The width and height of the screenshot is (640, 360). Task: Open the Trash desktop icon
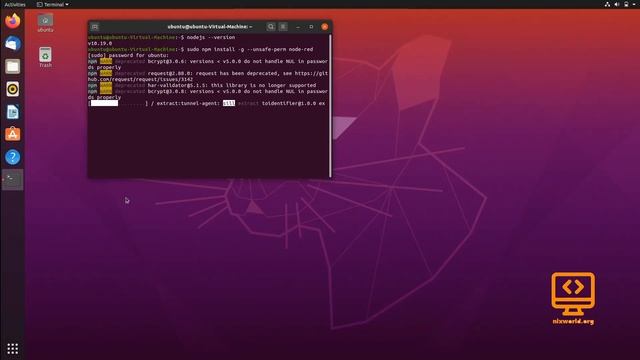pos(45,57)
